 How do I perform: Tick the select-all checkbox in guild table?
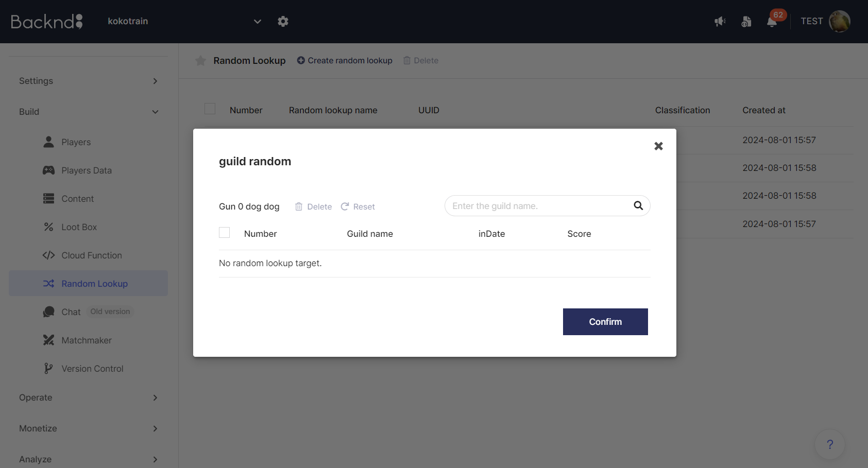225,233
